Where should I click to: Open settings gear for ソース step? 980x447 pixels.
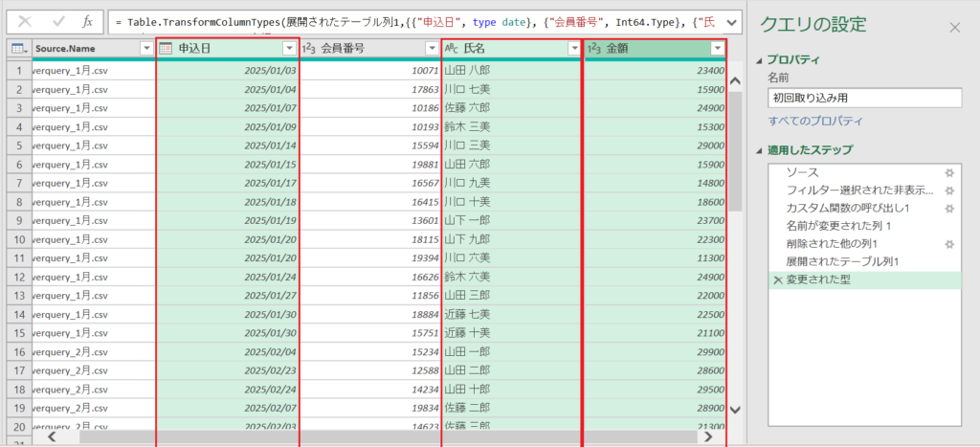[x=949, y=172]
